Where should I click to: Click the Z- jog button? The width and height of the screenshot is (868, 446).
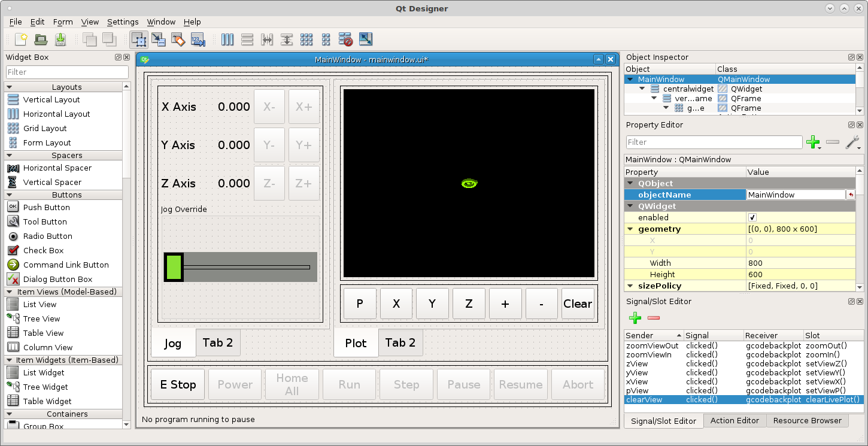(269, 183)
